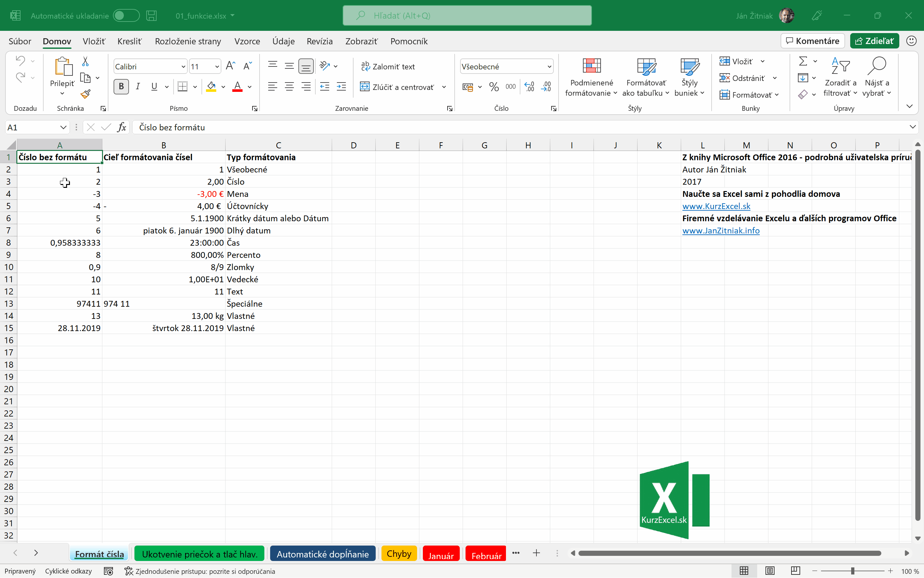Click the Clear eraser icon in Úpravy
The width and height of the screenshot is (924, 578).
tap(803, 94)
